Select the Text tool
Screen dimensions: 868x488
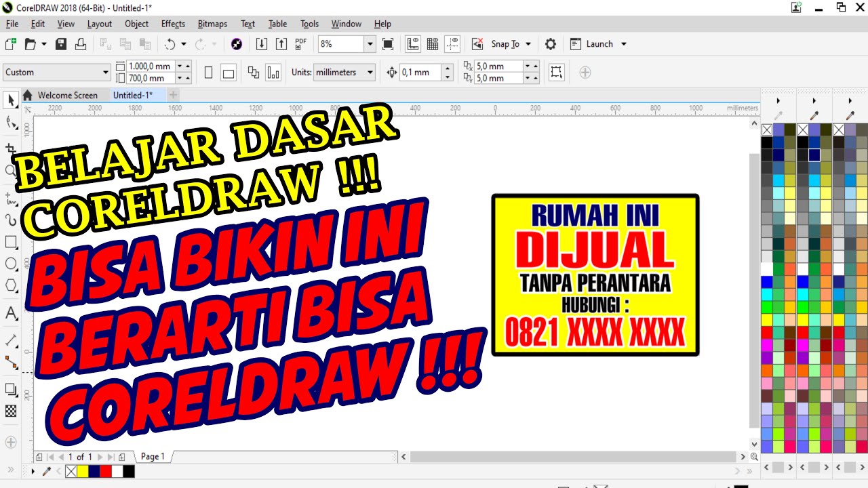pyautogui.click(x=11, y=313)
